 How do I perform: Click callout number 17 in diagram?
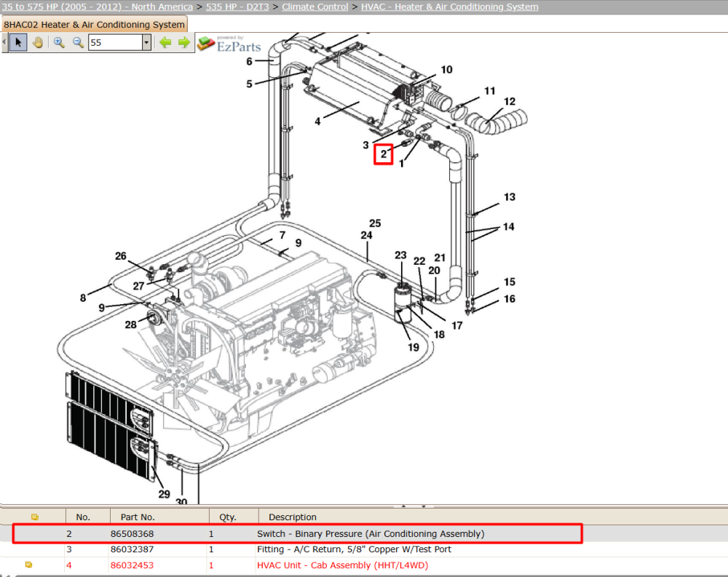point(457,326)
